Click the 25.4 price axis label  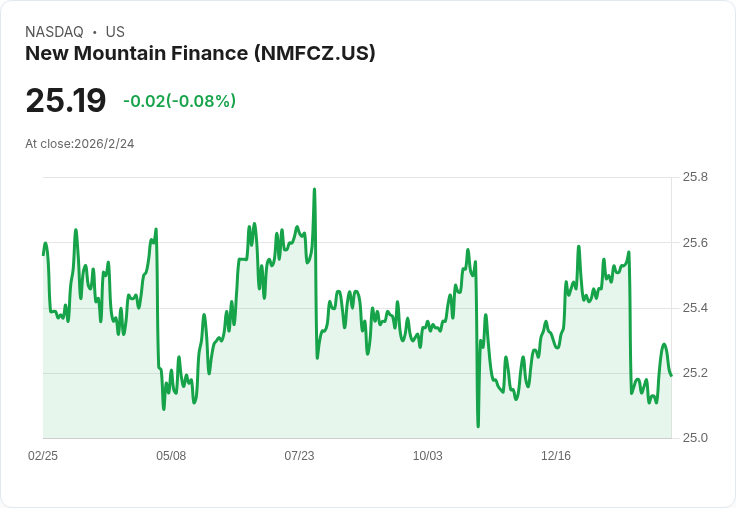[695, 308]
